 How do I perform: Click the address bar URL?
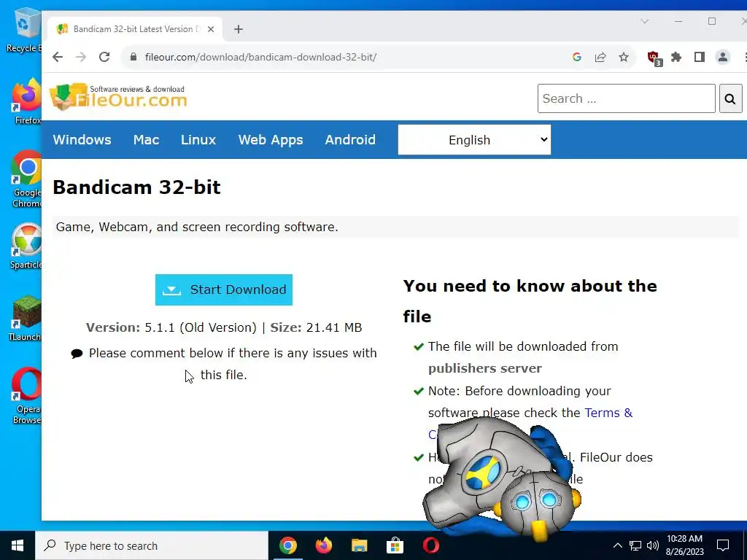pyautogui.click(x=260, y=57)
